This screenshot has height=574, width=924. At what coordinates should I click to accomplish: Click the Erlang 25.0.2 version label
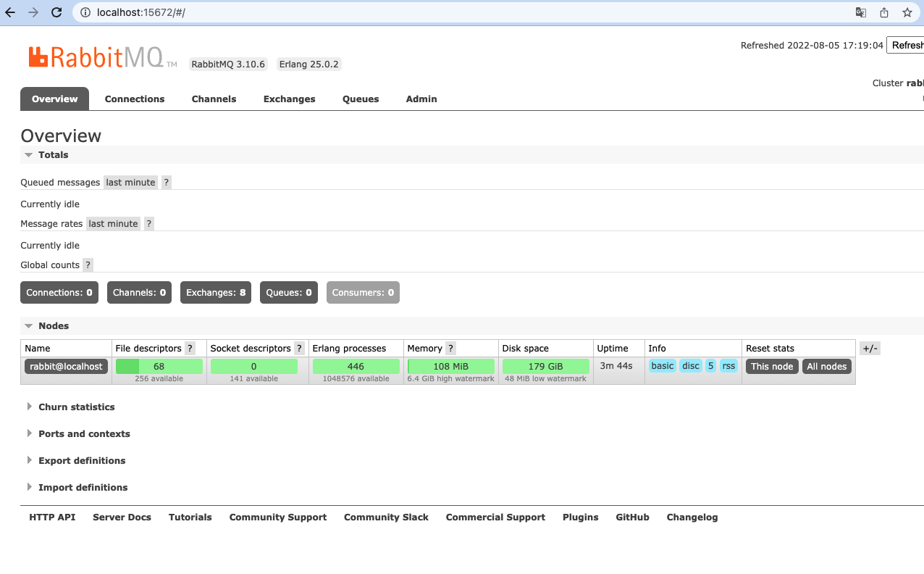click(x=309, y=65)
